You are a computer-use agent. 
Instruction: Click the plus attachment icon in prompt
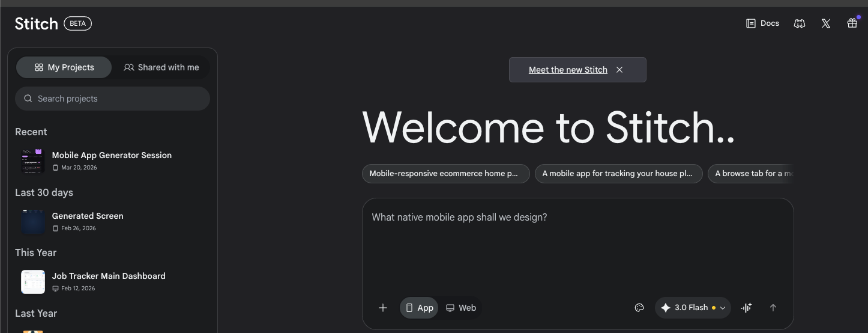pos(383,308)
